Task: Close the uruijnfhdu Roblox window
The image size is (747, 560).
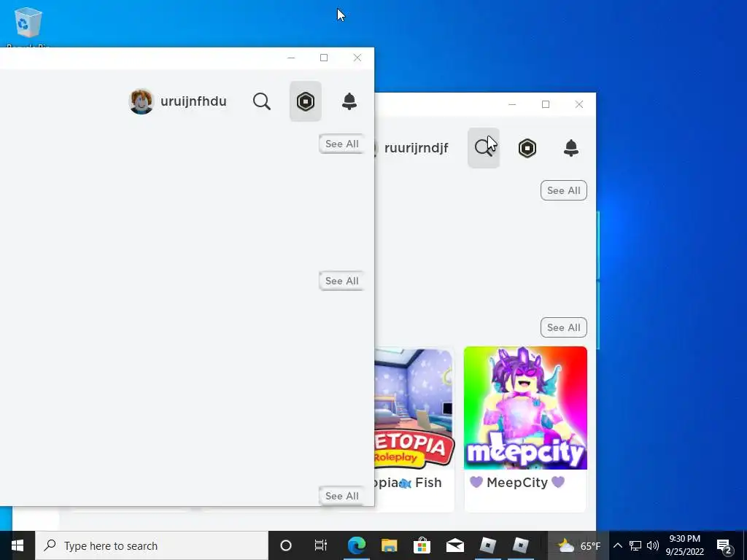Action: [x=357, y=58]
